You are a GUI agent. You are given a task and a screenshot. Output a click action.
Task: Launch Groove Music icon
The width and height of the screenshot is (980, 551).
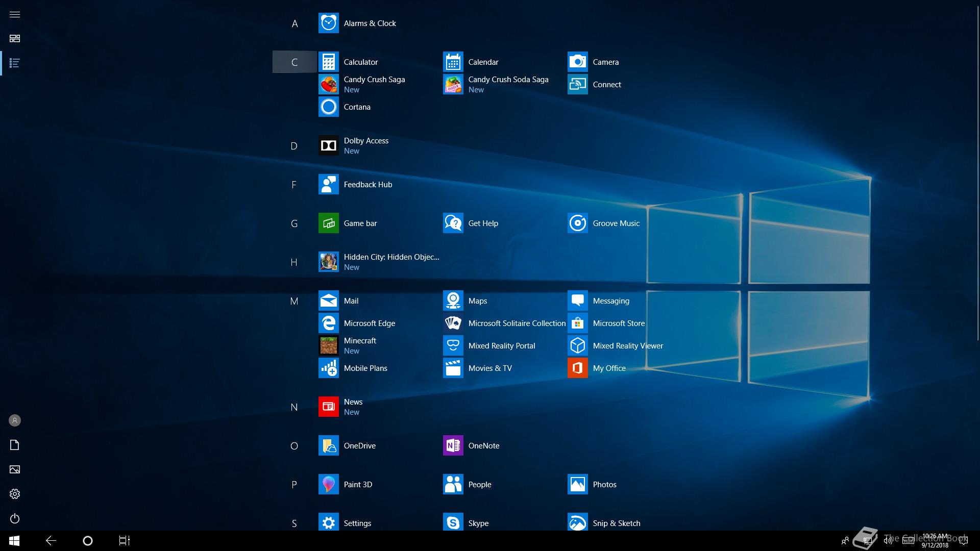coord(577,223)
